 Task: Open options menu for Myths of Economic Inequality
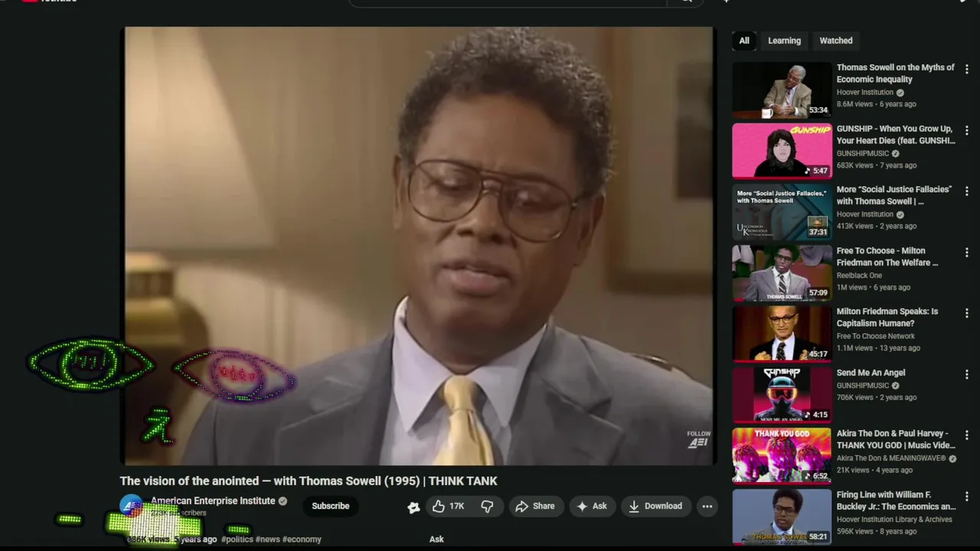967,69
